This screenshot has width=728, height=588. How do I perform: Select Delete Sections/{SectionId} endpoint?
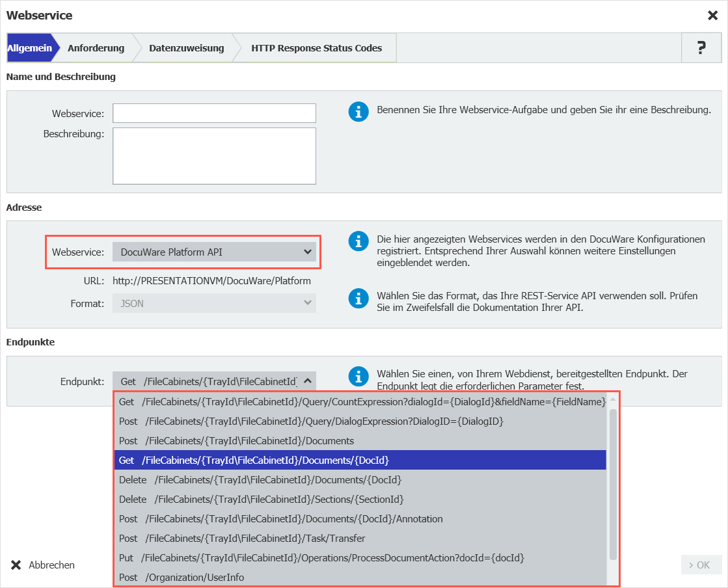pos(360,500)
